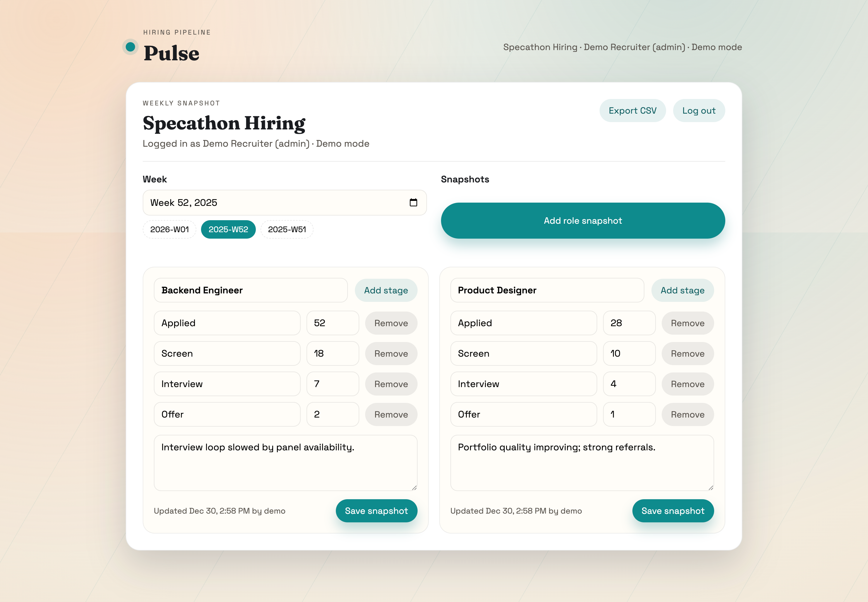Screen dimensions: 868x602
Task: Click the Screen count field showing 10
Action: (x=629, y=353)
